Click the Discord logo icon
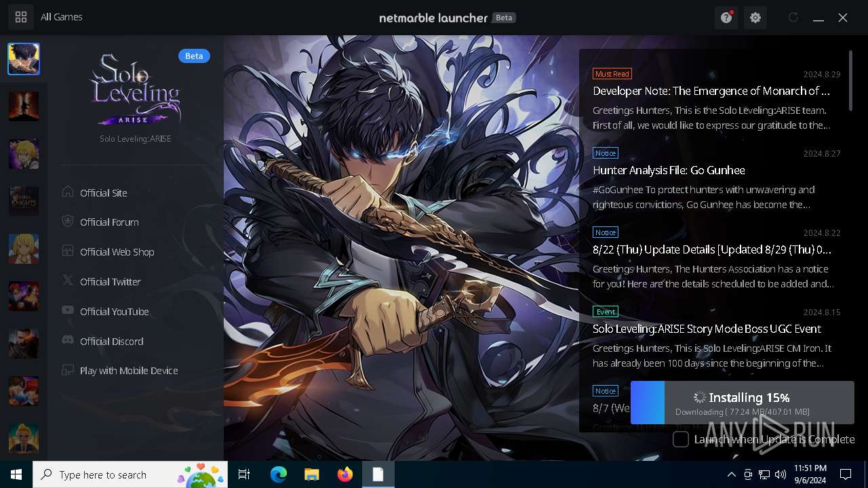This screenshot has width=868, height=488. pyautogui.click(x=68, y=340)
